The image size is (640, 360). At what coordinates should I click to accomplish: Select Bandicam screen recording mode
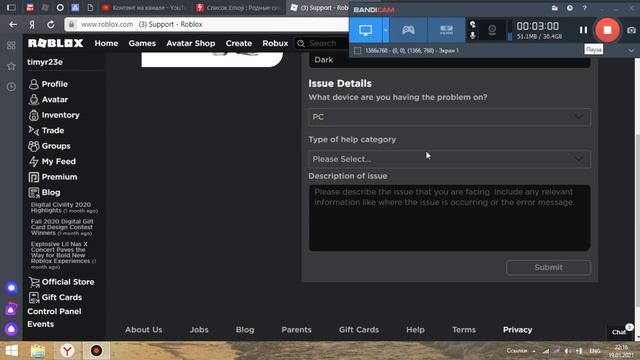pos(366,30)
